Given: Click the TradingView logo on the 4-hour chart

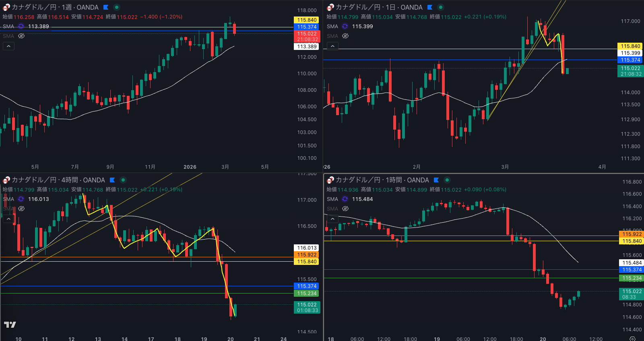Looking at the screenshot, I should pyautogui.click(x=10, y=324).
